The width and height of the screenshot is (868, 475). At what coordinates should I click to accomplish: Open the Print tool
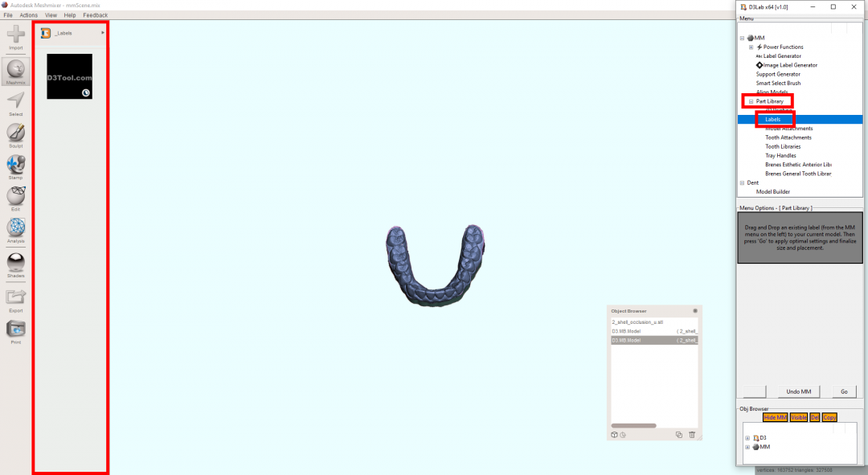point(15,329)
